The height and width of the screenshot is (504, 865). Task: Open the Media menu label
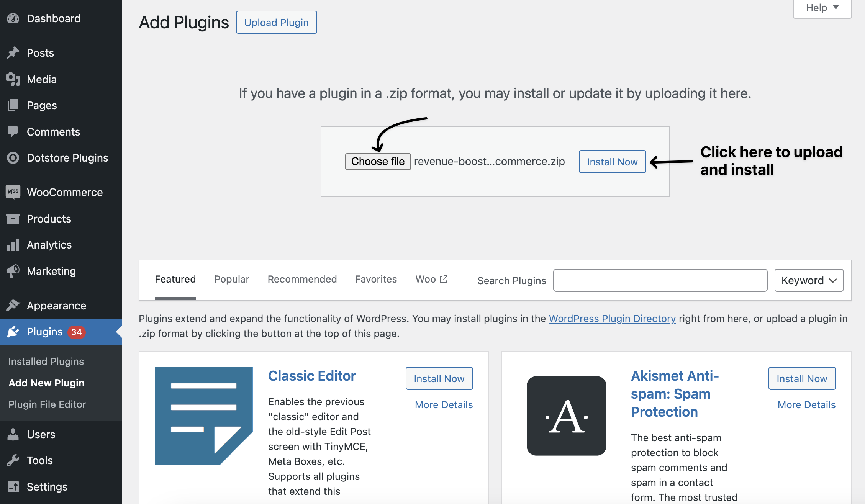coord(42,79)
